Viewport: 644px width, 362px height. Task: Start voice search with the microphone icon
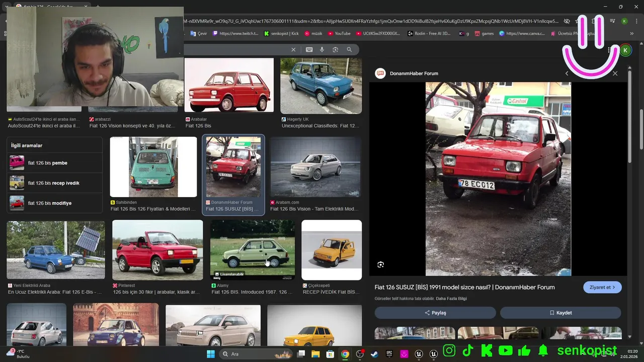coord(322,50)
